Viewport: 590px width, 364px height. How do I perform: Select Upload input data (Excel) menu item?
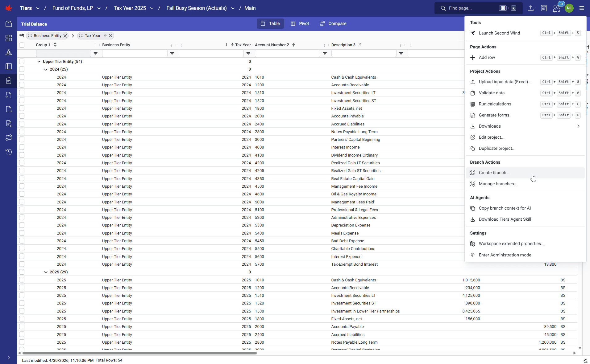point(525,82)
